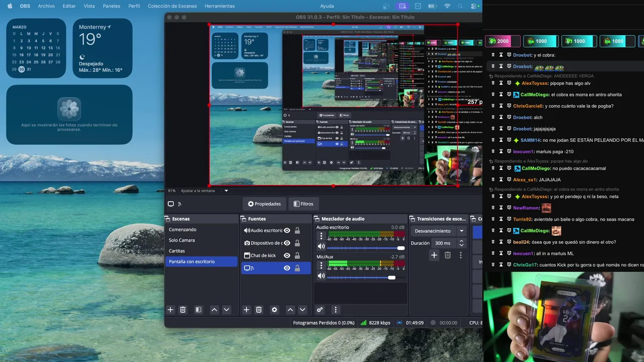Mute the Audio escritorio speaker icon
The image size is (644, 362).
click(x=321, y=246)
